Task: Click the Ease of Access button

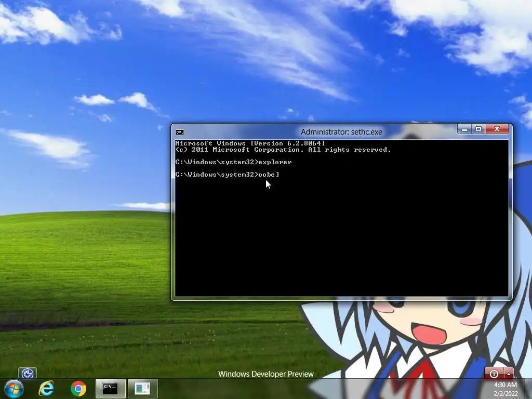Action: click(28, 374)
